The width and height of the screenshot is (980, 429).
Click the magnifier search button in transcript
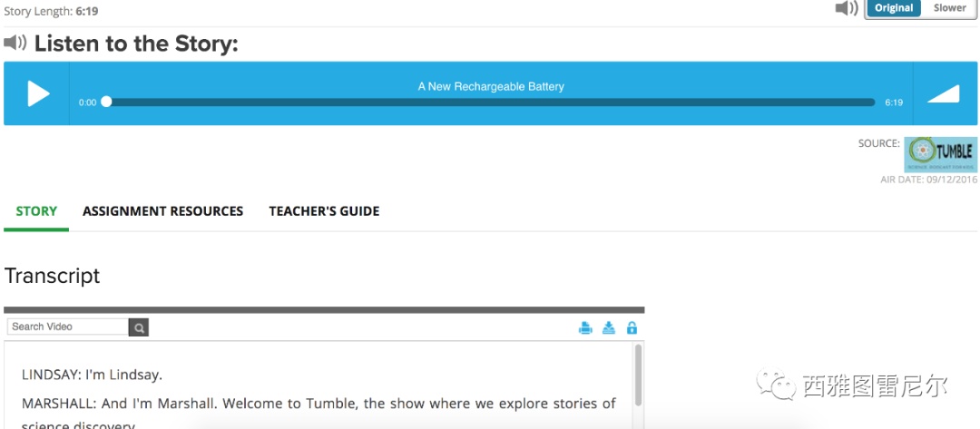click(x=138, y=327)
